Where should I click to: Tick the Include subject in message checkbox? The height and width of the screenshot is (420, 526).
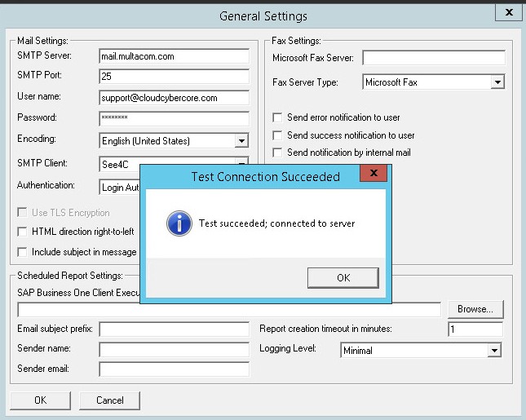(x=23, y=252)
